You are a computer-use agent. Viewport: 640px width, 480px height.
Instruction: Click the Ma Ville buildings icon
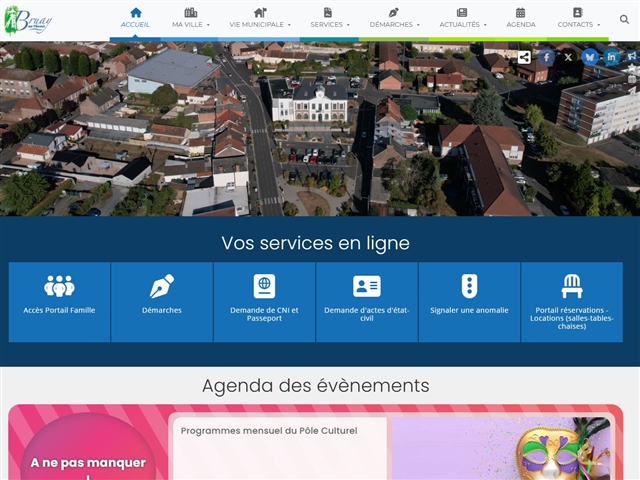[191, 12]
